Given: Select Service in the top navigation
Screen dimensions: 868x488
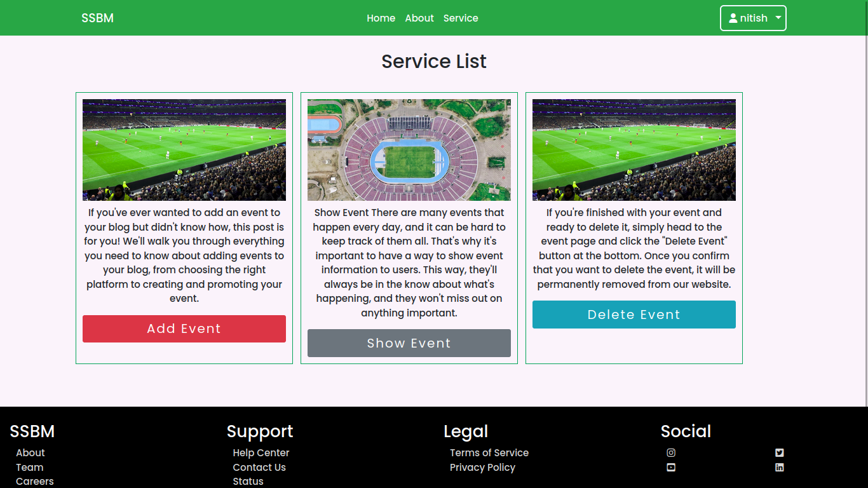Looking at the screenshot, I should [461, 18].
